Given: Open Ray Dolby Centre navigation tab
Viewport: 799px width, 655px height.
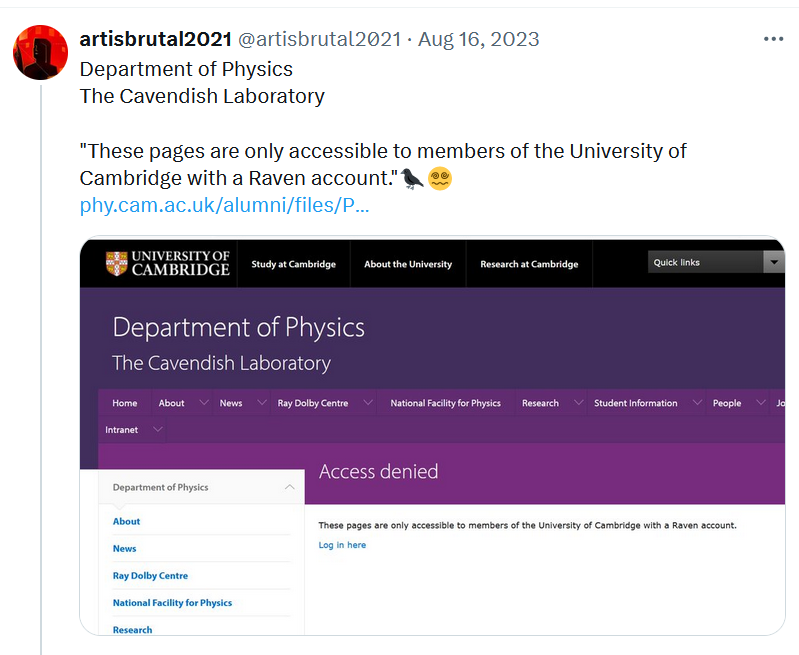Looking at the screenshot, I should tap(313, 403).
